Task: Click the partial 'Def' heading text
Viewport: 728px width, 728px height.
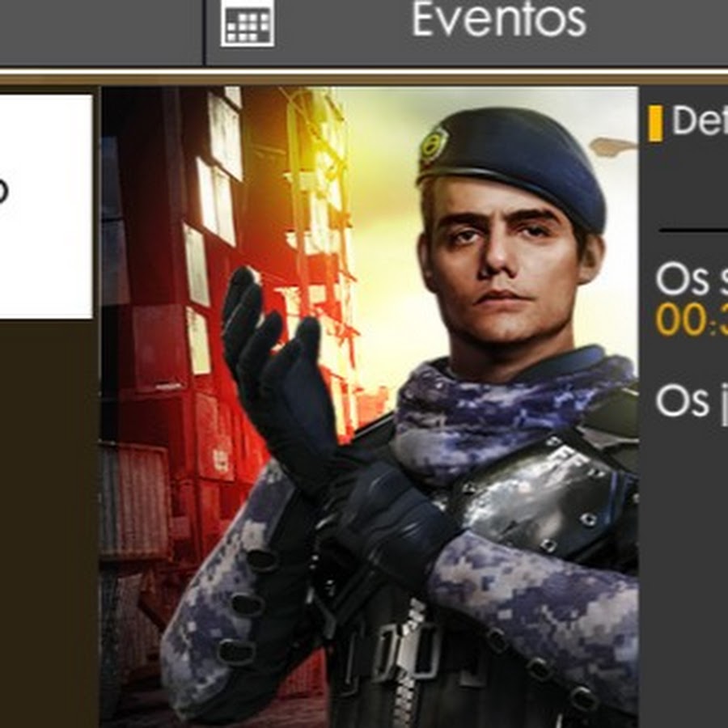Action: [700, 121]
